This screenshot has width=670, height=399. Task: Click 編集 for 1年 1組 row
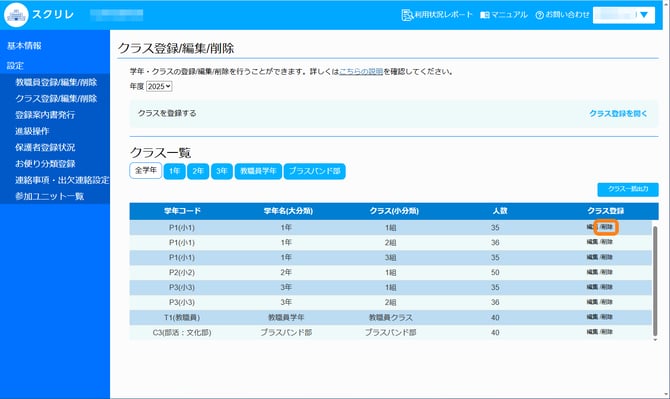tap(592, 227)
